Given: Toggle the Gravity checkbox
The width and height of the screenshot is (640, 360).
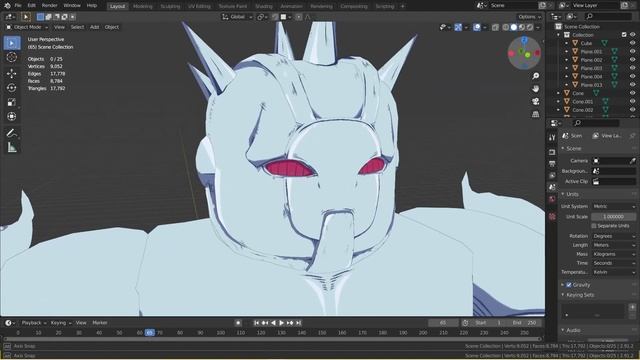Looking at the screenshot, I should pos(569,285).
